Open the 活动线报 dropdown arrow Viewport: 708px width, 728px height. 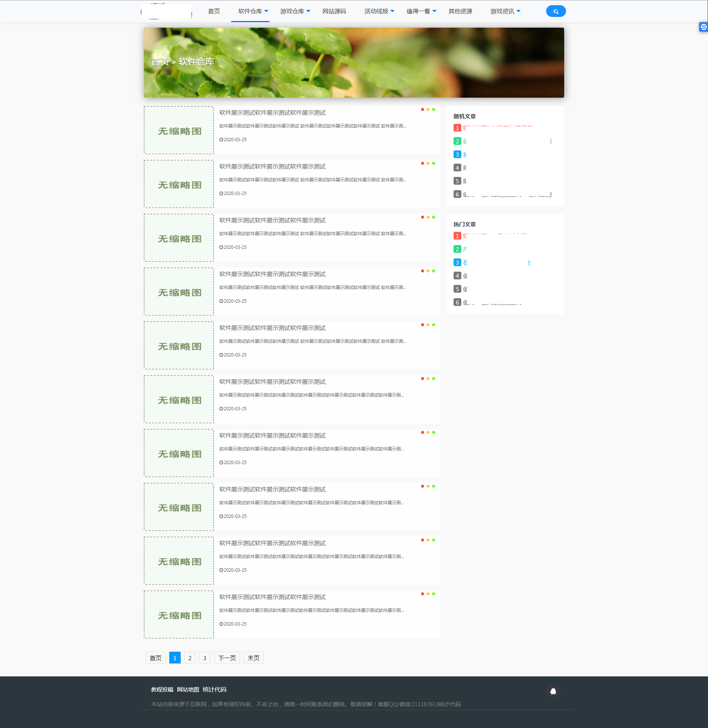tap(392, 11)
